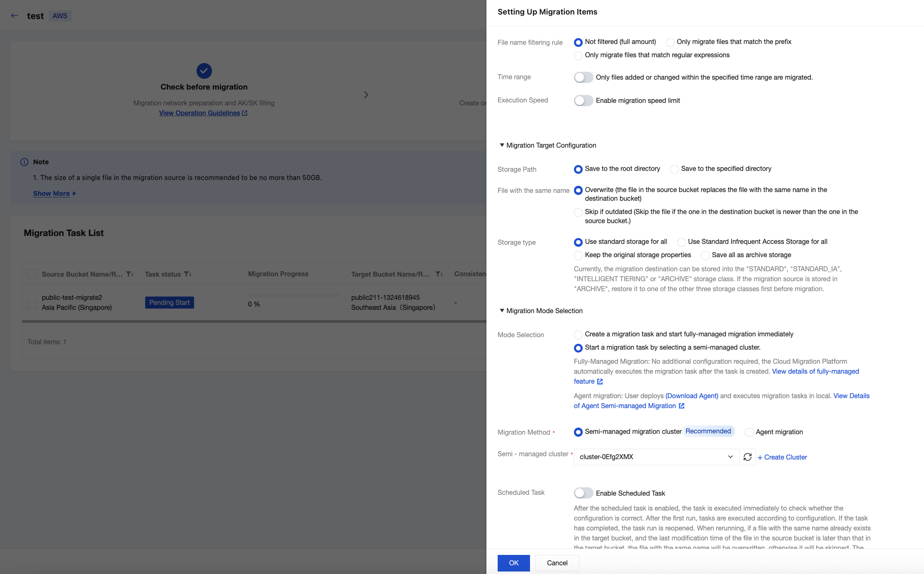
Task: Enable the Time range toggle
Action: [583, 78]
